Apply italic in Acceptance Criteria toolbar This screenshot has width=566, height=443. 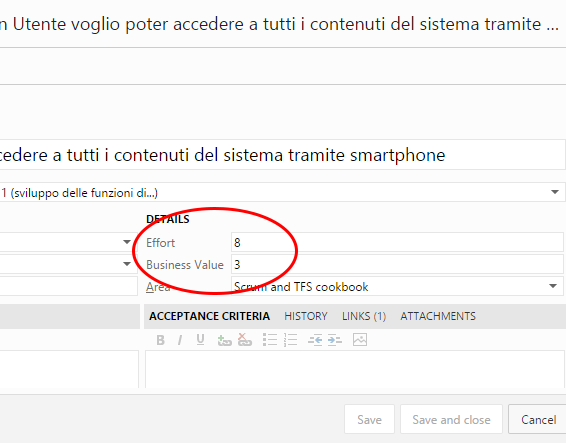180,340
